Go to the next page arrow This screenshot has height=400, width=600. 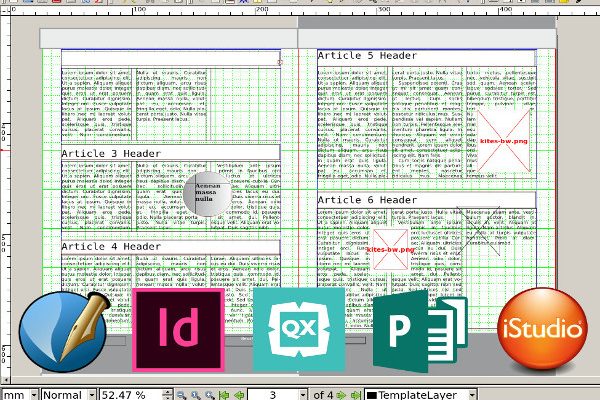coord(341,395)
